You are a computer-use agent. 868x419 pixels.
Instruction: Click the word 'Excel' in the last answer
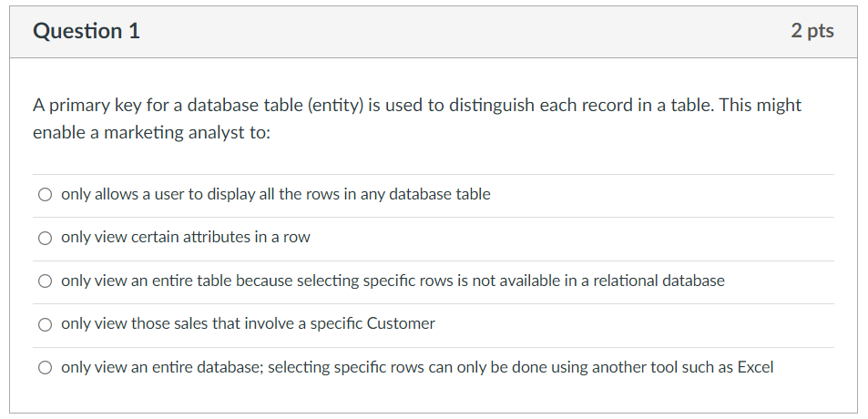point(755,367)
